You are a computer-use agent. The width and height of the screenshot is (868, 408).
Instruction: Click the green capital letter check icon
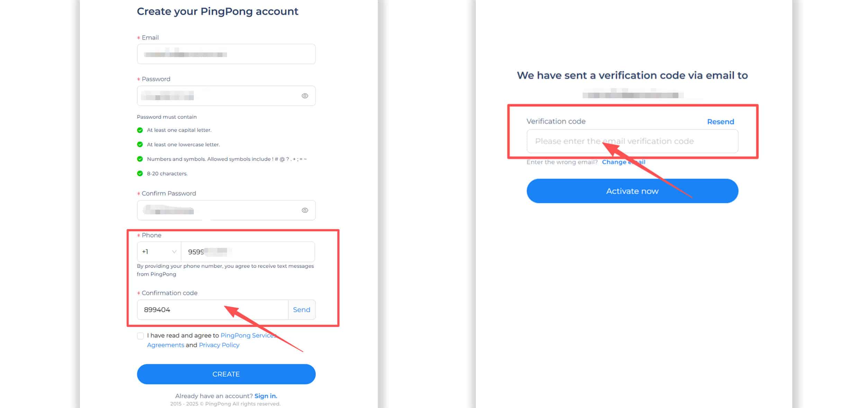pos(140,130)
